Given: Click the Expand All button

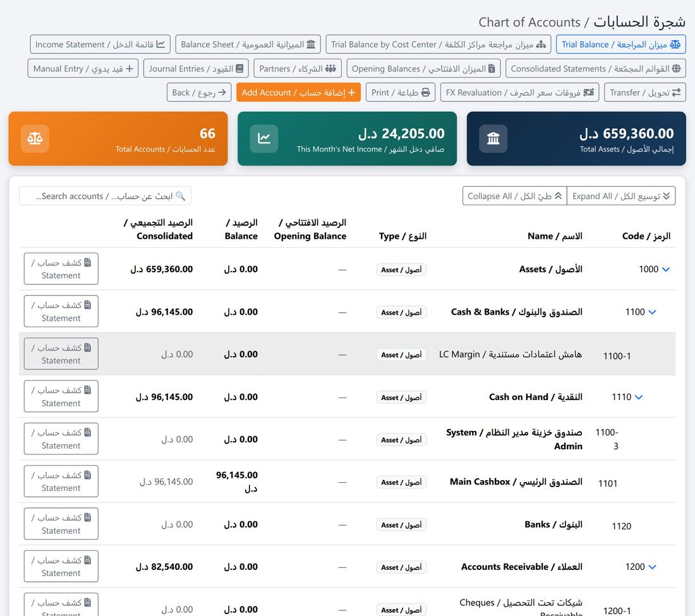Looking at the screenshot, I should (x=621, y=196).
